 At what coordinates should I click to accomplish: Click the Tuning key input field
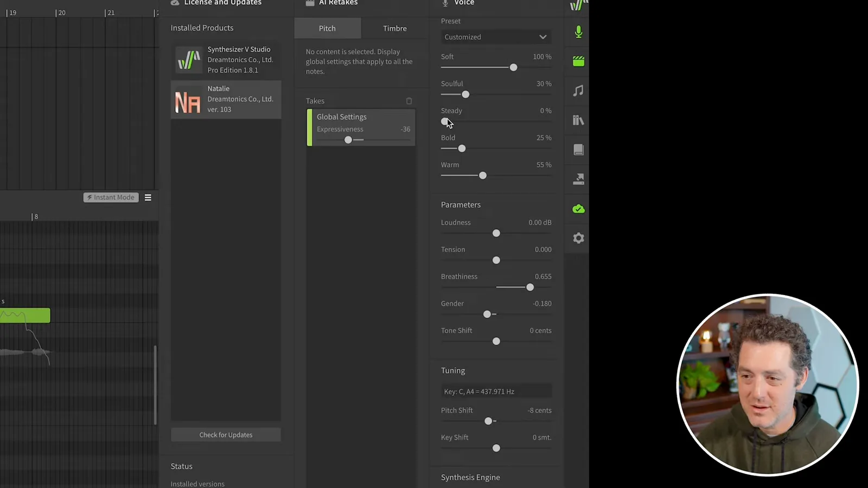496,391
